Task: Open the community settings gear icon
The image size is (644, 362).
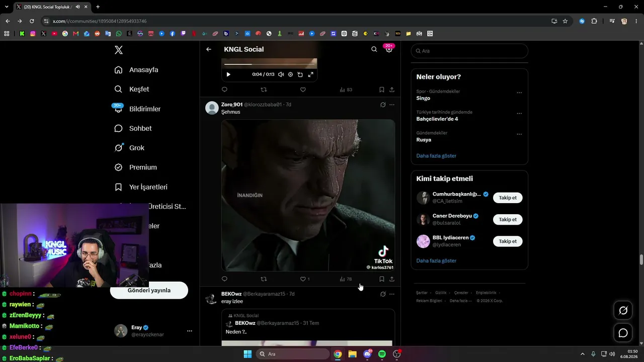Action: [389, 49]
